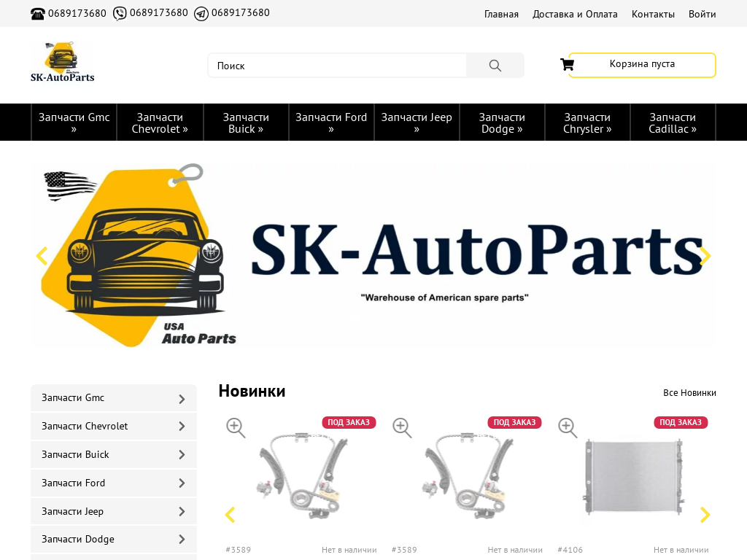The width and height of the screenshot is (747, 560).
Task: Click the Telegram phone number 0689173680
Action: click(241, 13)
